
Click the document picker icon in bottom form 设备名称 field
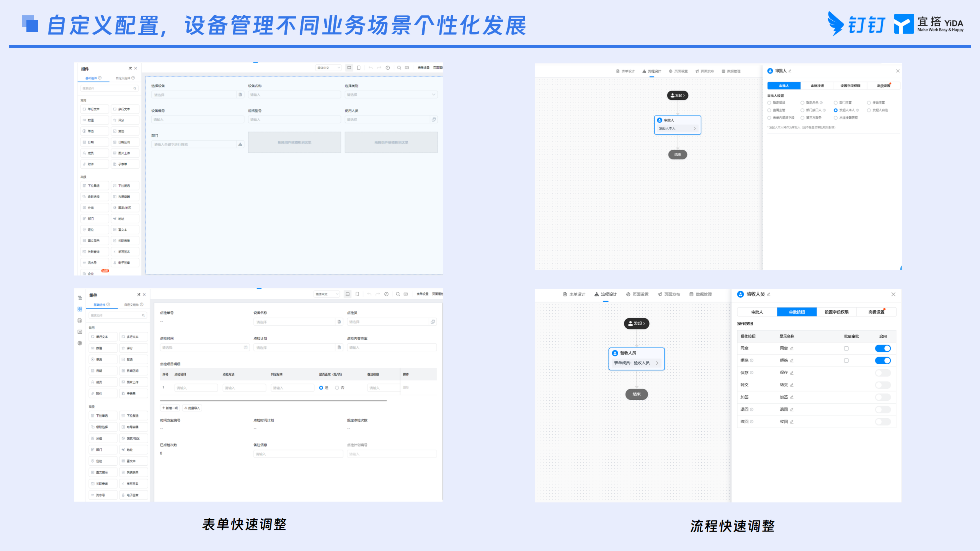click(339, 322)
